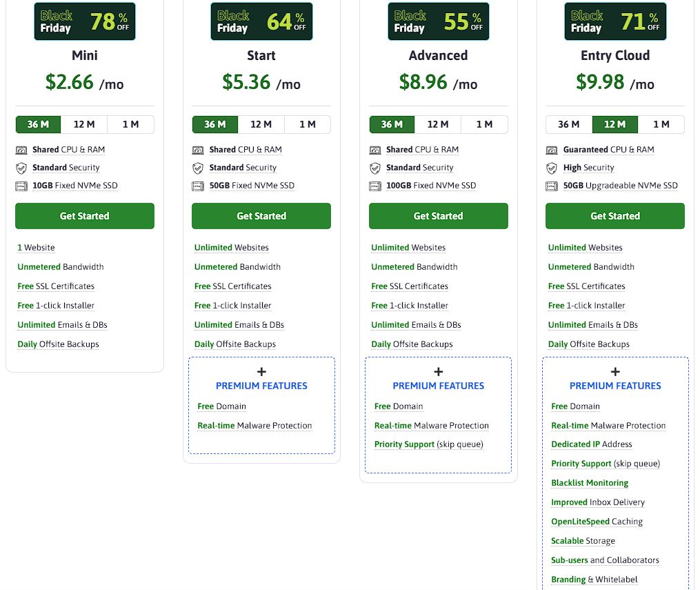
Task: Click Dedicated IP Address in Entry Cloud
Action: [591, 444]
